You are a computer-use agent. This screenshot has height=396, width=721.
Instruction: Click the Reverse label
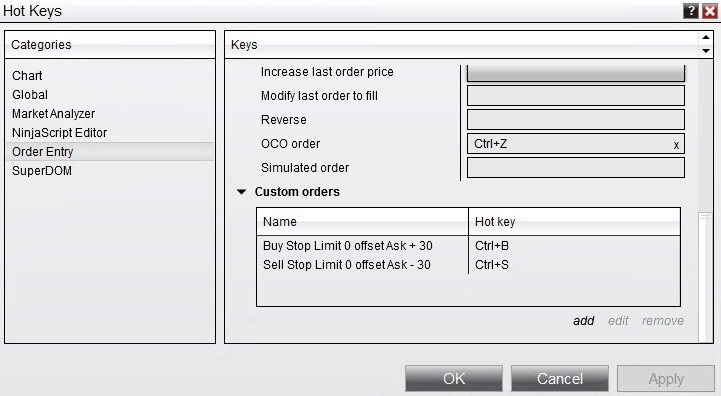(283, 120)
